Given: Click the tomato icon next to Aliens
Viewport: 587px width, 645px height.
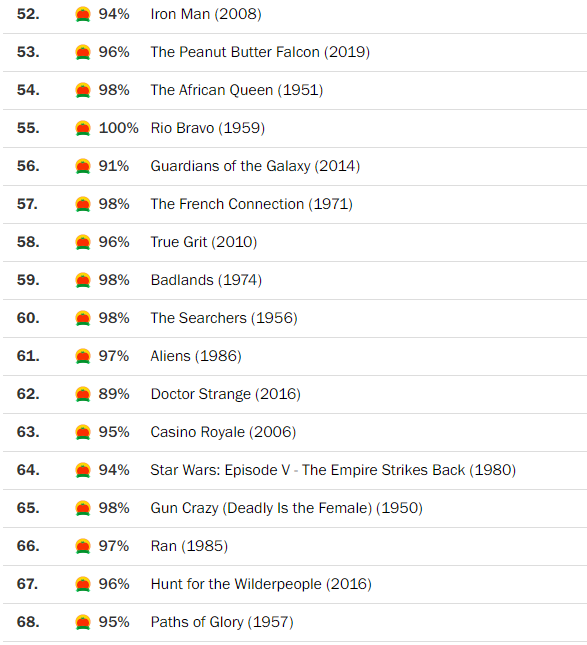Looking at the screenshot, I should 83,356.
